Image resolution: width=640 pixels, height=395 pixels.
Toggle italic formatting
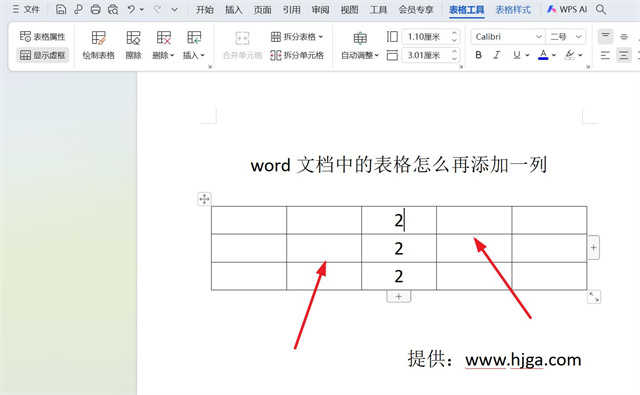coord(497,55)
